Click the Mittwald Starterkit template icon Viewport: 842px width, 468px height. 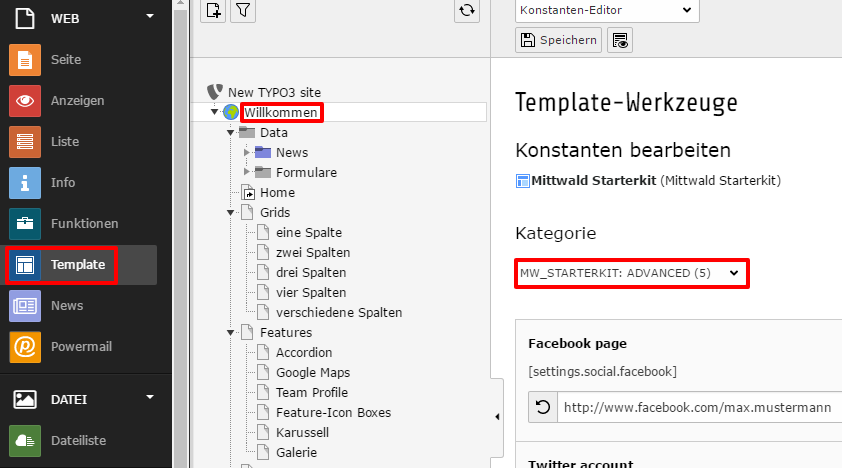tap(522, 181)
